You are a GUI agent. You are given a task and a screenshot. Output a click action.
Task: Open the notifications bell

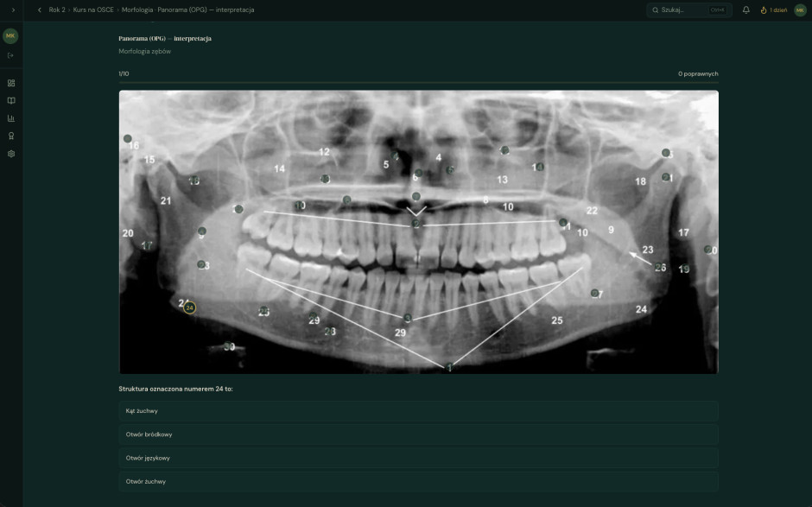click(745, 10)
